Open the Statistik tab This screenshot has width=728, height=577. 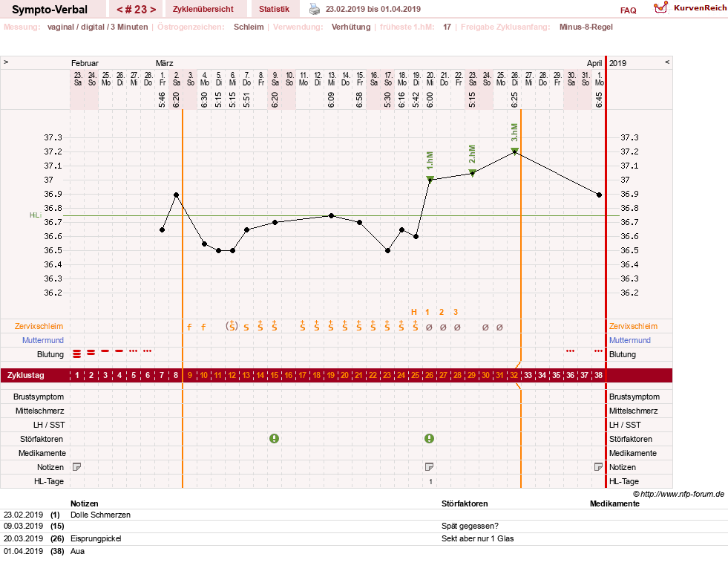pyautogui.click(x=274, y=9)
